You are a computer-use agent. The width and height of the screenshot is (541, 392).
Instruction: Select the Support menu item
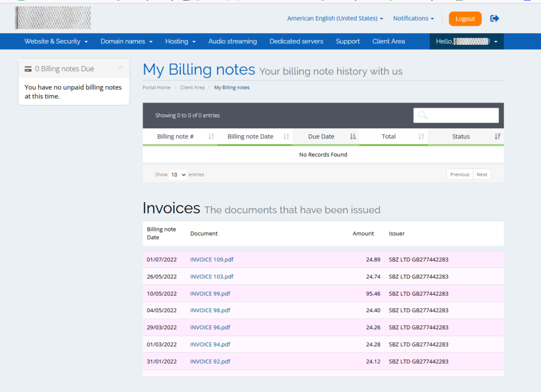click(348, 41)
